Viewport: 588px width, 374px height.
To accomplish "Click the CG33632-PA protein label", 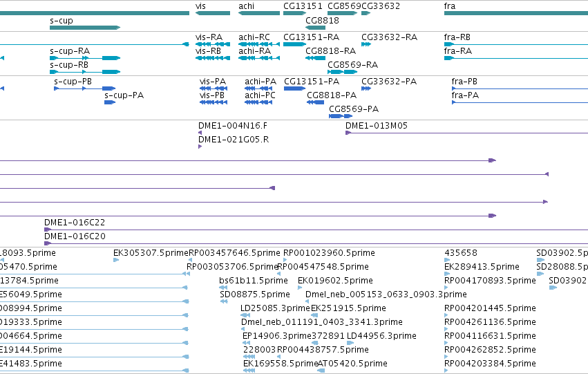I will tap(389, 82).
